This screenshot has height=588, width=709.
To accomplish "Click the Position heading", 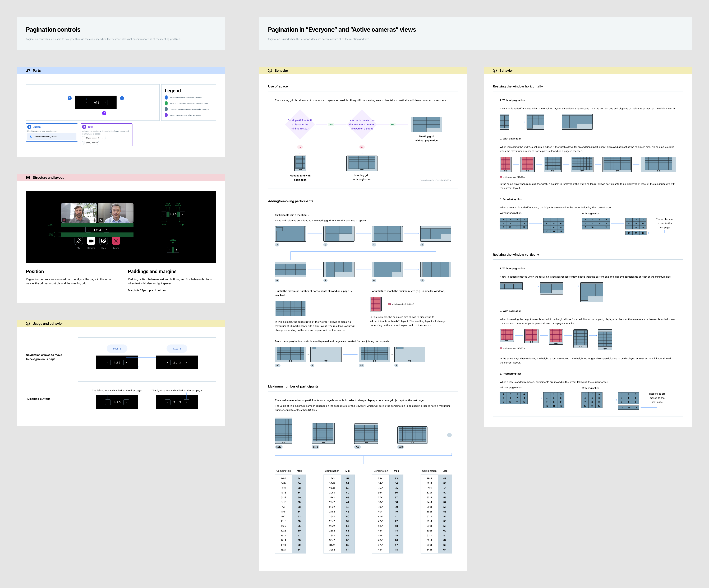I will tap(35, 271).
